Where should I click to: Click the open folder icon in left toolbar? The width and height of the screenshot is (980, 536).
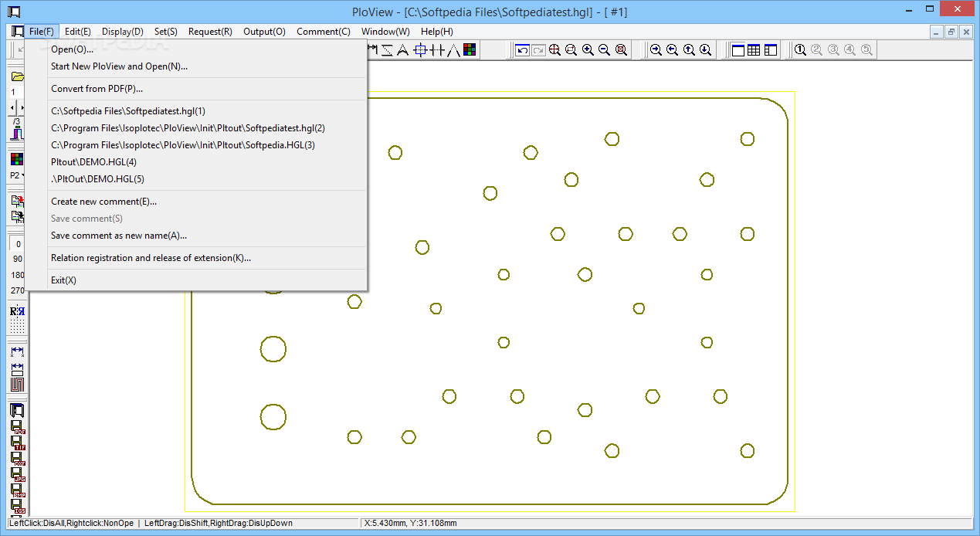pyautogui.click(x=17, y=76)
